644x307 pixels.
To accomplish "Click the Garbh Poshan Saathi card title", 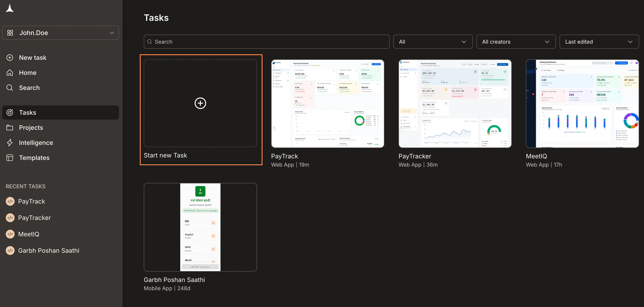I will pos(174,280).
